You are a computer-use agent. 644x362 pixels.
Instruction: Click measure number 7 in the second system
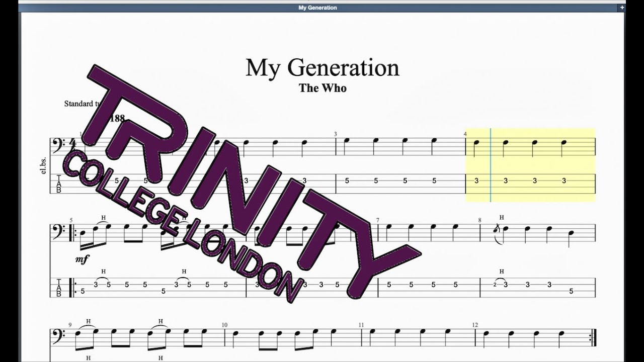point(377,220)
